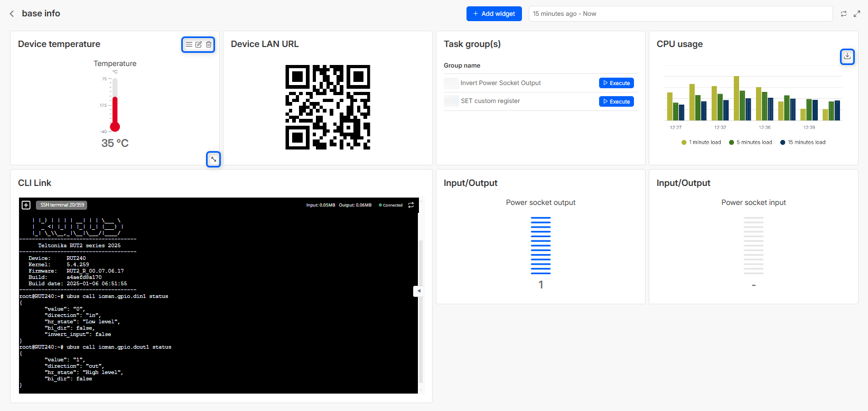868x411 pixels.
Task: Toggle the 1 minute load legend series
Action: 701,142
